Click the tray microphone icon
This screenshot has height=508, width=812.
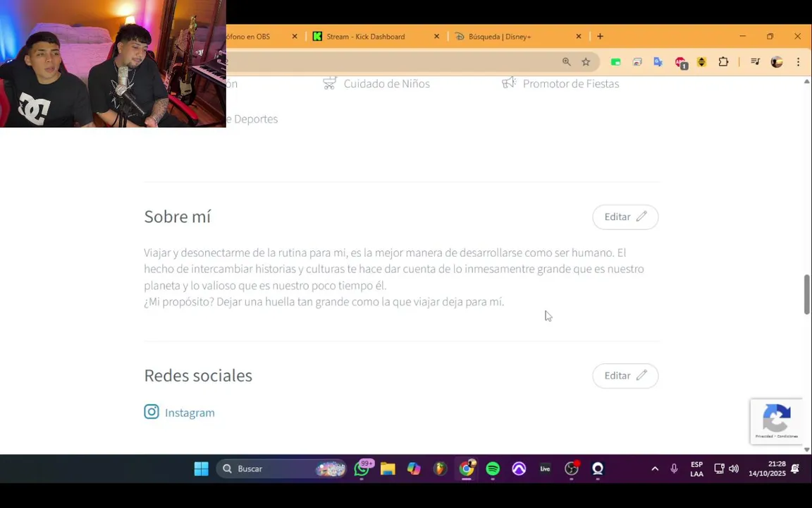(674, 468)
